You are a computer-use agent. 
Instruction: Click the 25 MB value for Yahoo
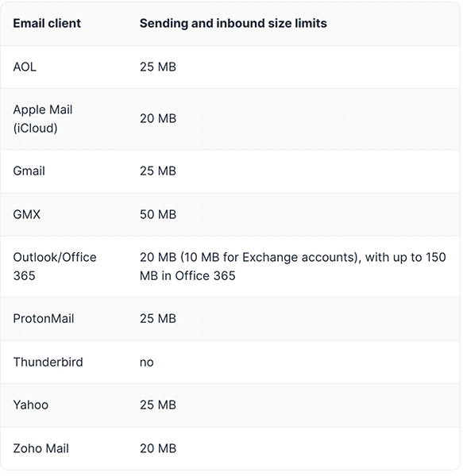[158, 405]
